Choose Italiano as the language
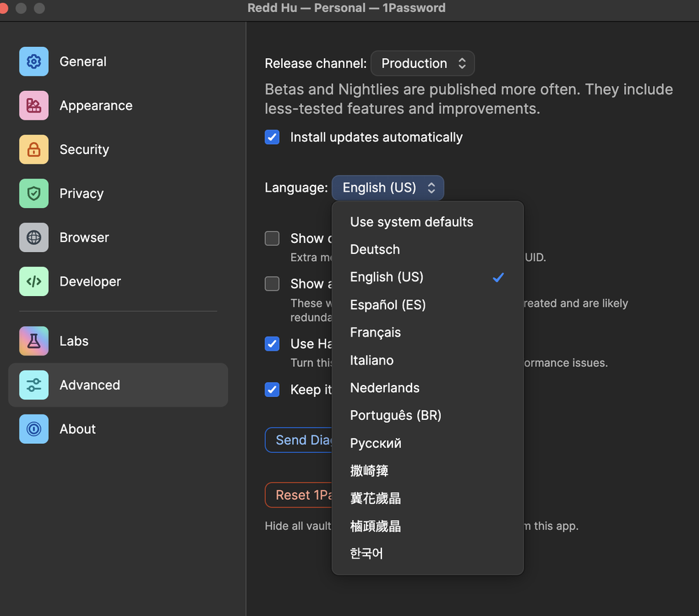The width and height of the screenshot is (699, 616). 428,360
